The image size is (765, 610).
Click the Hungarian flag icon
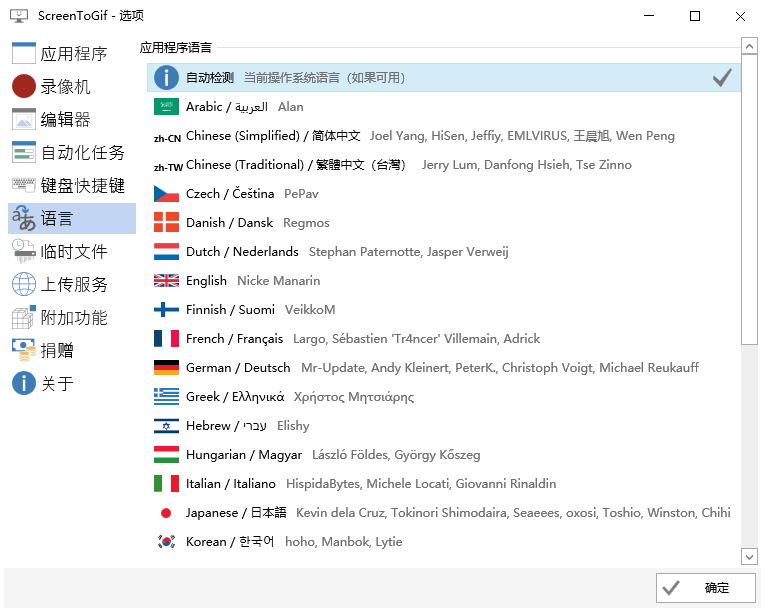(x=166, y=454)
